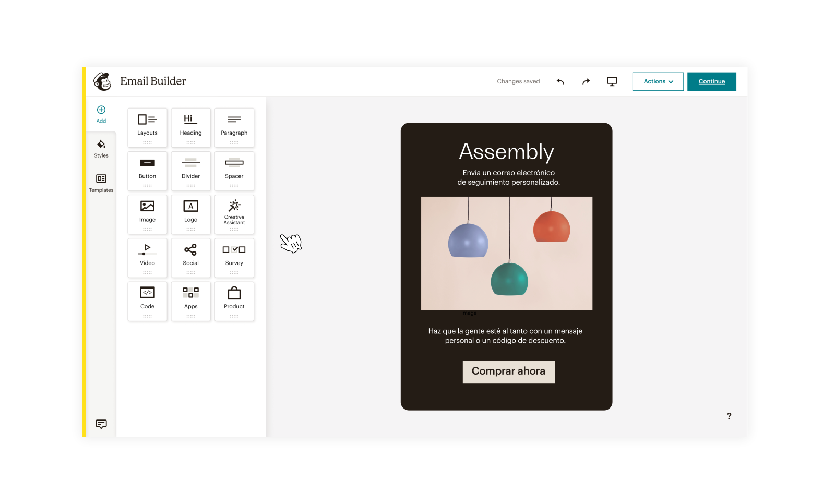Viewport: 835px width, 504px height.
Task: Select the Image block
Action: (147, 214)
